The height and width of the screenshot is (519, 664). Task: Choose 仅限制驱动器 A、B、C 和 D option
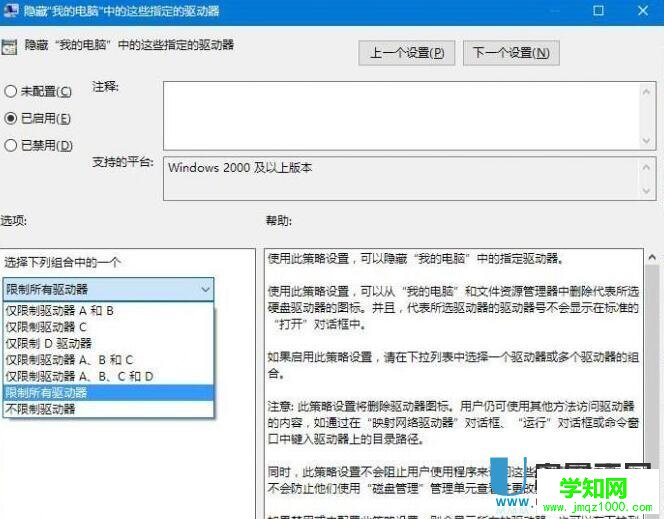tap(108, 376)
